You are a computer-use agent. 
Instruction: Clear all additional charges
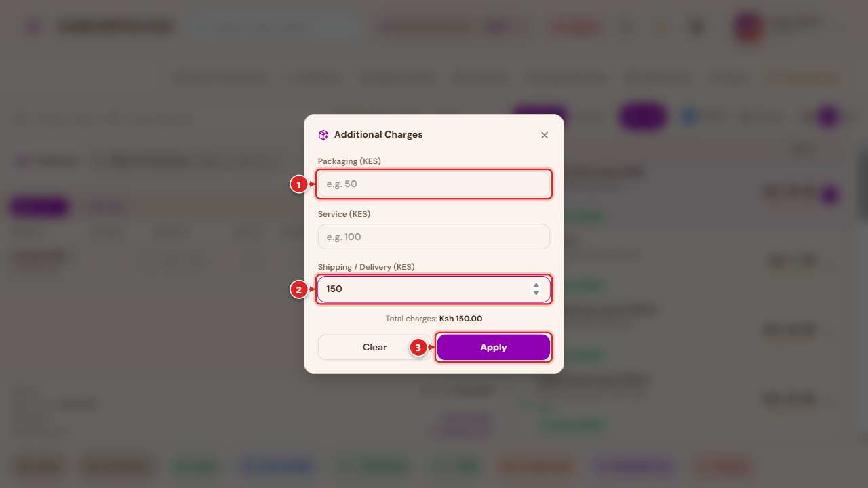tap(374, 347)
